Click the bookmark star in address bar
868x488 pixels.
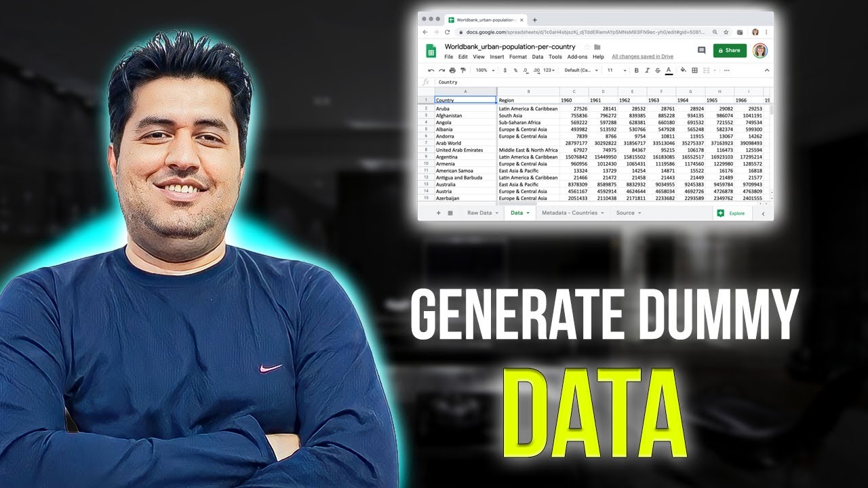726,32
